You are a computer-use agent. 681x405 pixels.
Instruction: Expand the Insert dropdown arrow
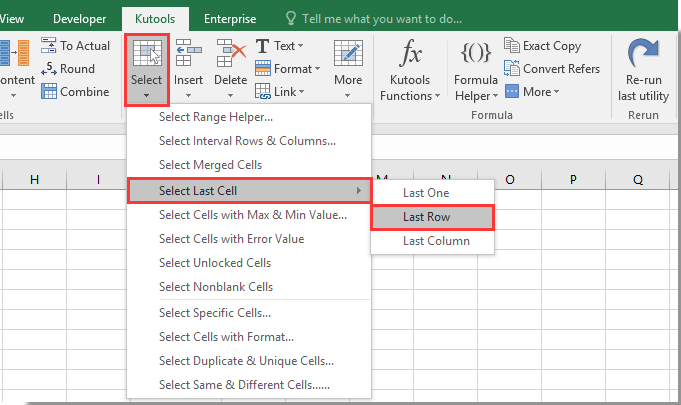188,95
